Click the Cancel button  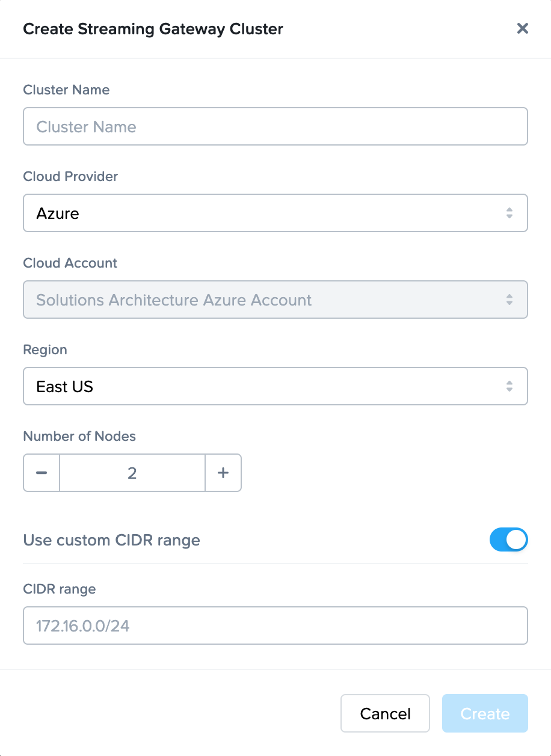click(x=385, y=713)
